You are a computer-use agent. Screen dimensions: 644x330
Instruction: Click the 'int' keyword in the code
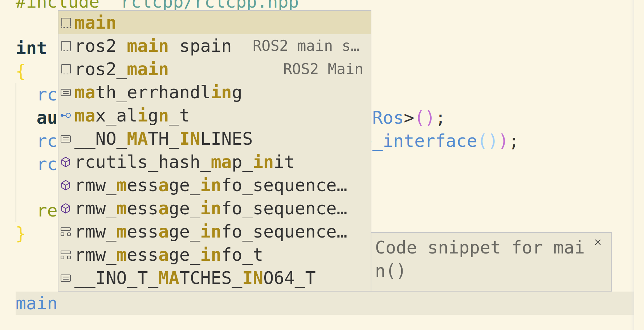(31, 48)
